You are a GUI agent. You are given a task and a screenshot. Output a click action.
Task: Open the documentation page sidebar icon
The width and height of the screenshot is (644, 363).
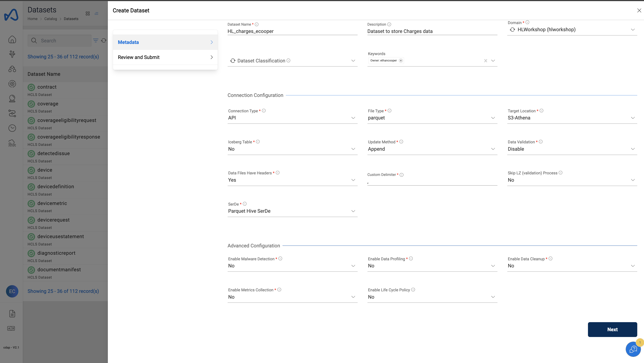click(12, 313)
